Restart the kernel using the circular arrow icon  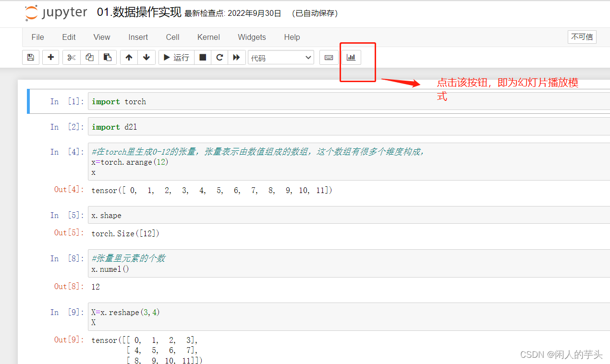click(220, 57)
